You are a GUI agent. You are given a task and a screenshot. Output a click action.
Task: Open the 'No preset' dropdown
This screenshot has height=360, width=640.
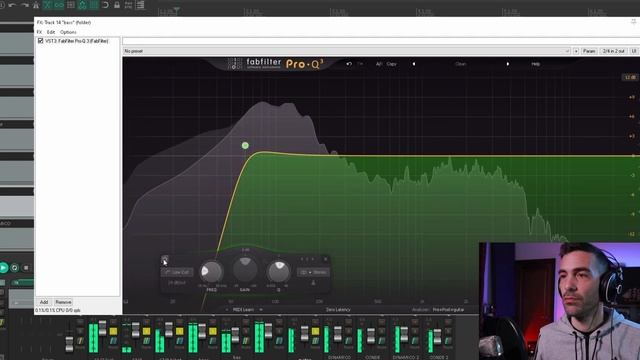coord(347,51)
